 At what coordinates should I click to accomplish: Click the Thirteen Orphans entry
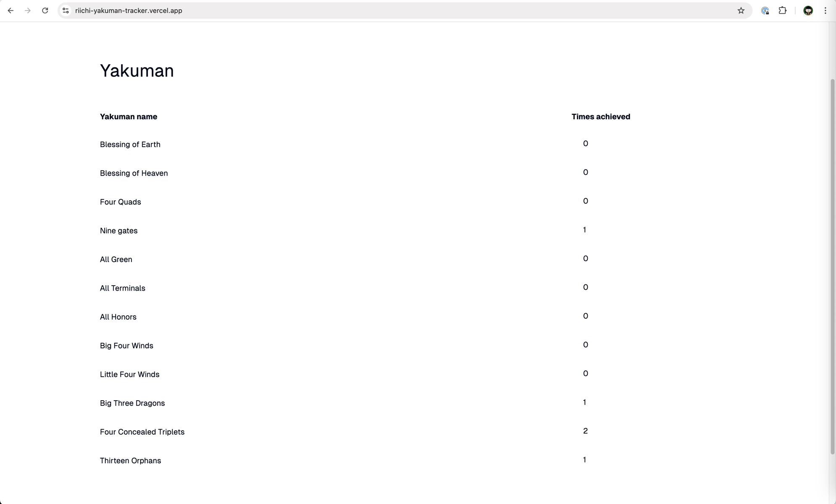(130, 460)
